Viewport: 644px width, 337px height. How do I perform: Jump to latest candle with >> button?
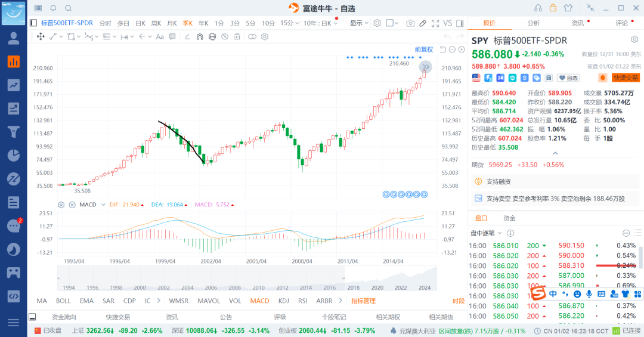[x=426, y=67]
